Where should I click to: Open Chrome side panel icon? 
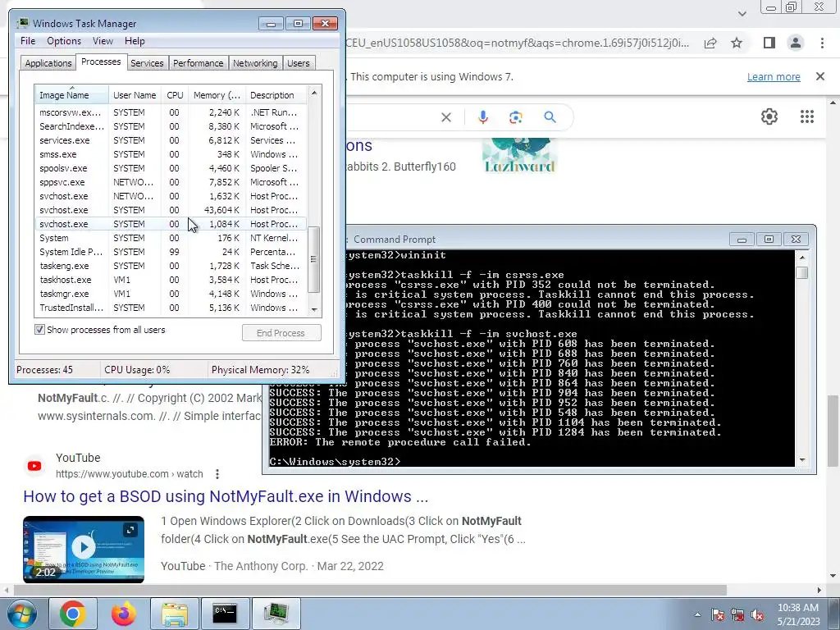(x=769, y=43)
